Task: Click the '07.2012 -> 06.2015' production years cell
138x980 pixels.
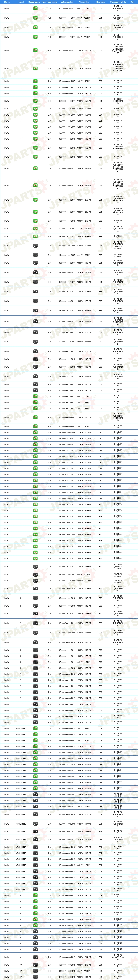Action: [67, 977]
